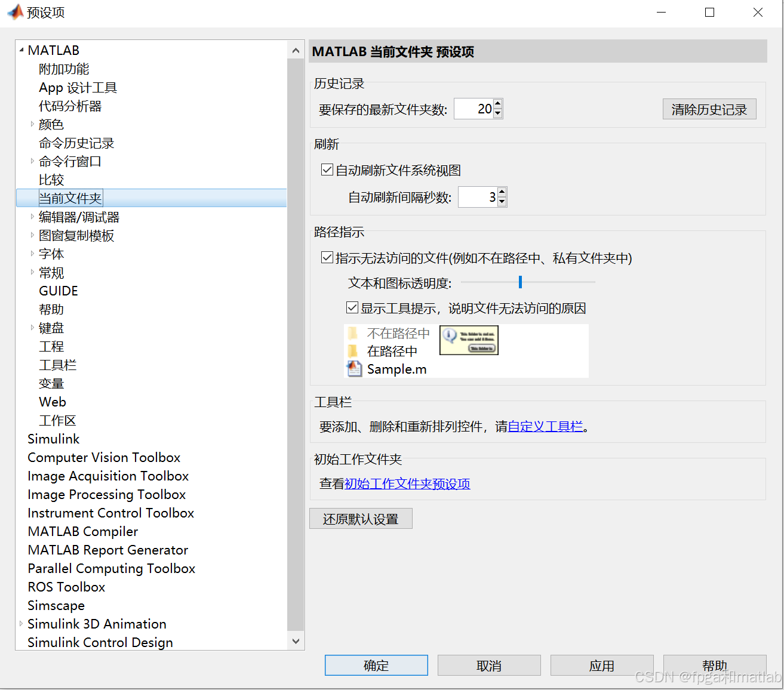The height and width of the screenshot is (690, 784).
Task: Open the 自定义工具栏 link
Action: click(545, 426)
